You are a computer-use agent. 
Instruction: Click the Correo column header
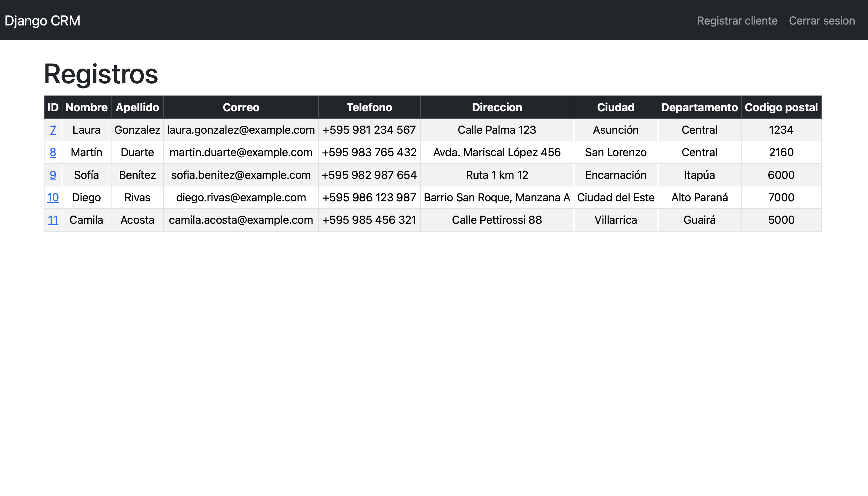click(241, 107)
